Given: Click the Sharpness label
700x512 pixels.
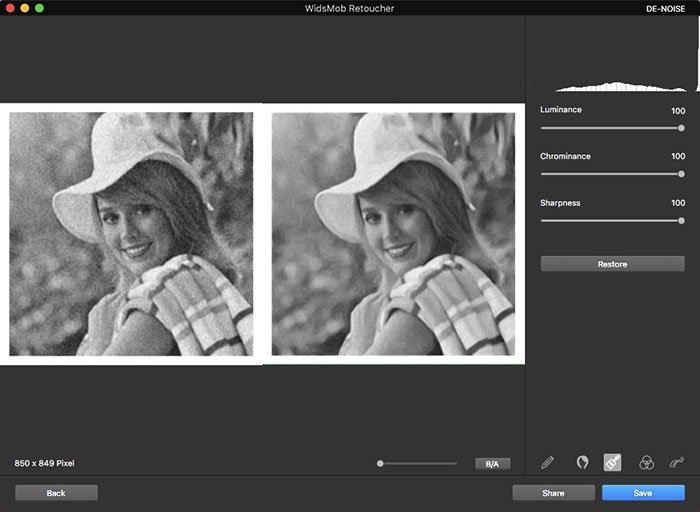Looking at the screenshot, I should 560,203.
